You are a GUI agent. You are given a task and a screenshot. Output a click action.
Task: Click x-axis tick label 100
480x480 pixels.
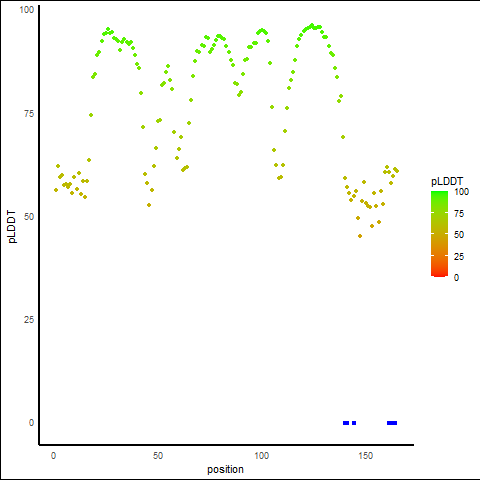pos(262,456)
